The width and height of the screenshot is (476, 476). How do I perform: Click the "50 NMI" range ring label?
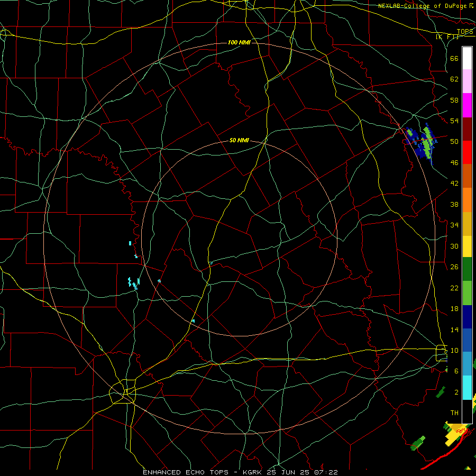pos(239,140)
